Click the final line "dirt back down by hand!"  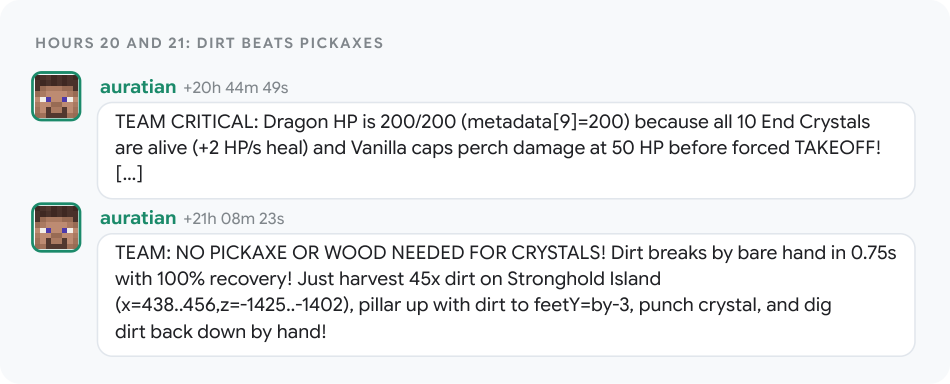pos(221,332)
